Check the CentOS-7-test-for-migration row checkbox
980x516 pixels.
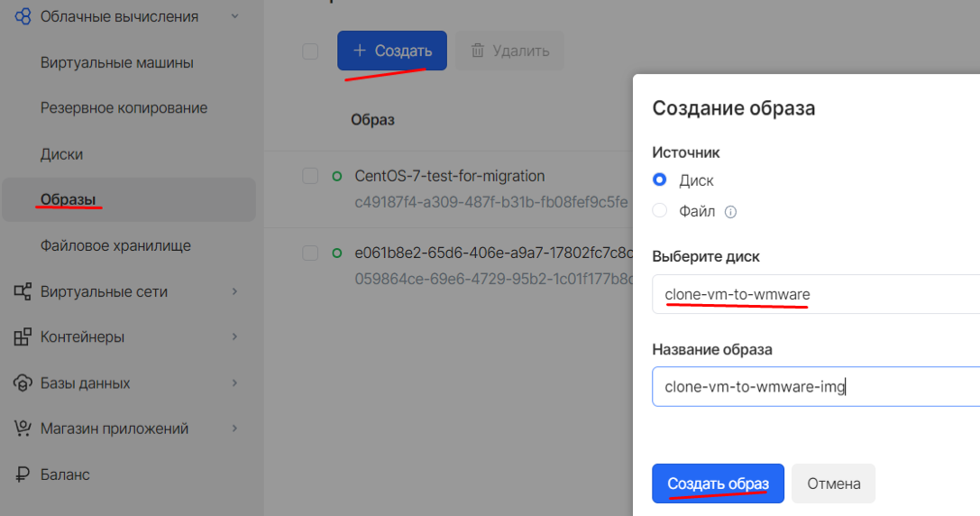click(310, 176)
